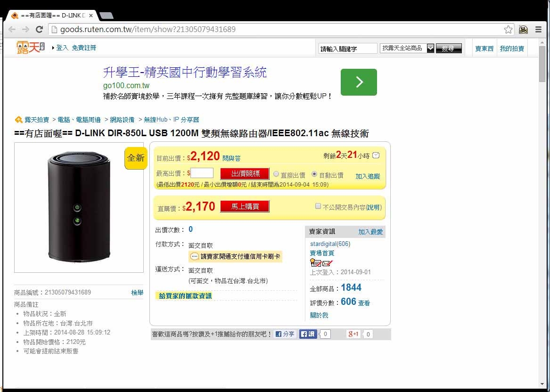Switch to the D-LINK browser tab

[53, 16]
